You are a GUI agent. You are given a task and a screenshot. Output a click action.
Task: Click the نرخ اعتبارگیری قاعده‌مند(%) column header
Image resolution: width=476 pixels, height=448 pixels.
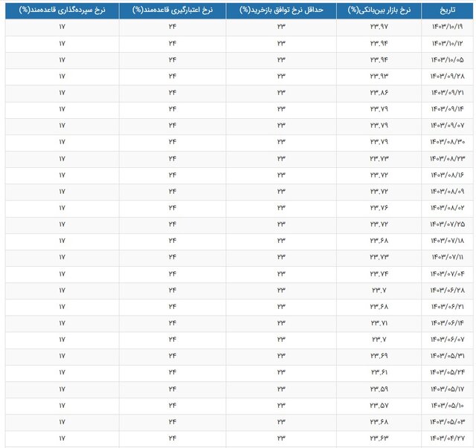[172, 10]
